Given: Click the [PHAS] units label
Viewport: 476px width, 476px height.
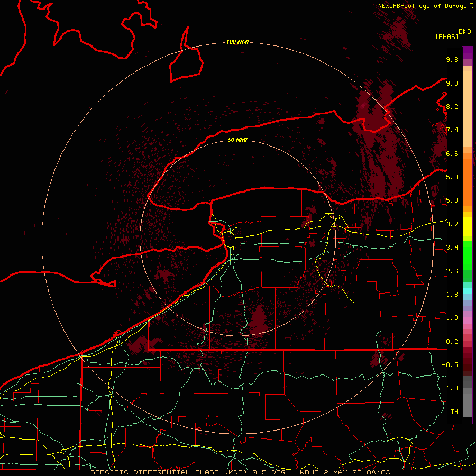Looking at the screenshot, I should point(447,36).
